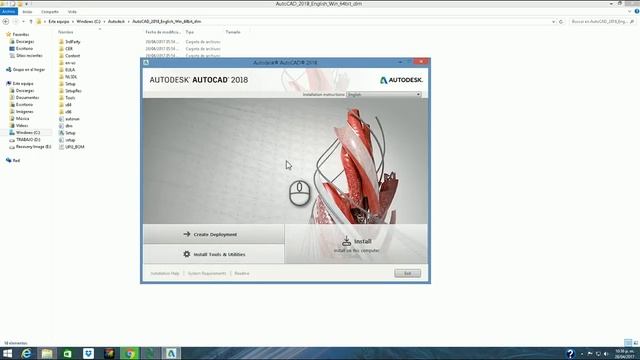The image size is (640, 360).
Task: Select TRABAJO (D:) drive in sidebar
Action: point(28,140)
